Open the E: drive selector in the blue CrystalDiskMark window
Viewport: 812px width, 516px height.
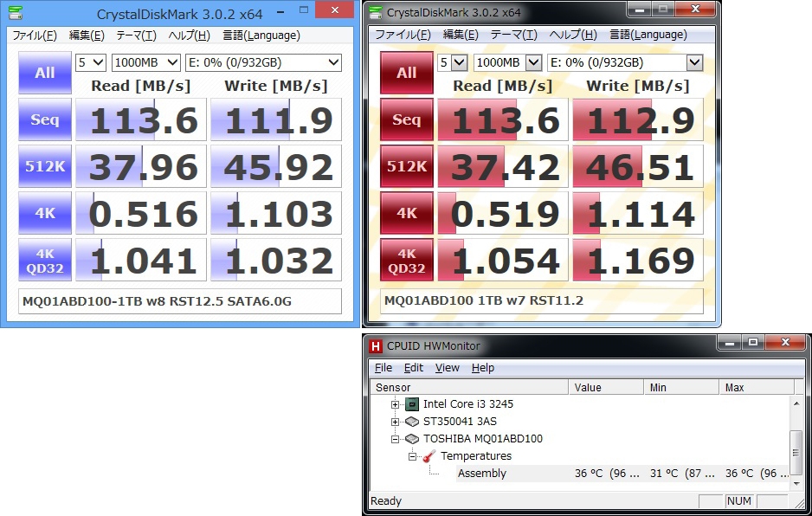point(263,62)
